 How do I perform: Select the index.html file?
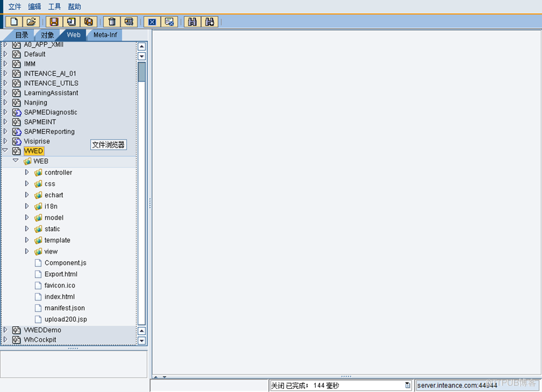pyautogui.click(x=59, y=297)
